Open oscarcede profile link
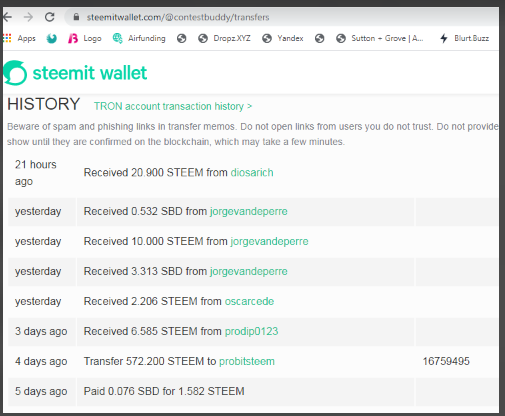Viewport: 505px width, 416px height. pyautogui.click(x=249, y=301)
